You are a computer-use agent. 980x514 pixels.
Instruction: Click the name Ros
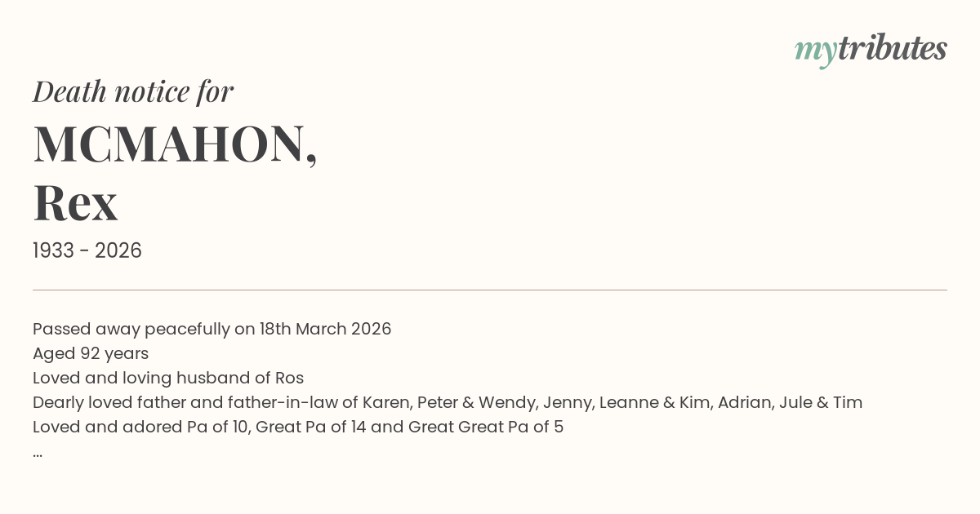pyautogui.click(x=289, y=378)
